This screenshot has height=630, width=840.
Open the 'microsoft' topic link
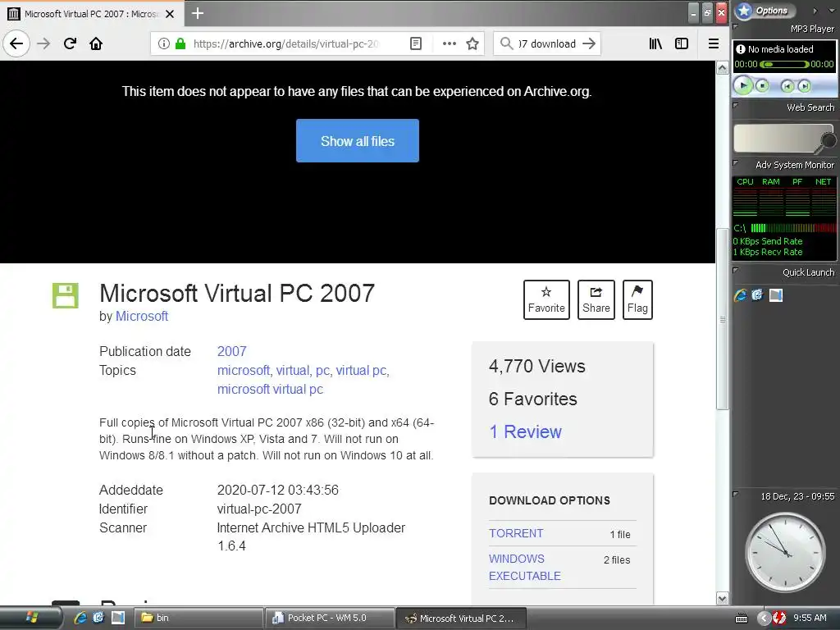coord(243,371)
